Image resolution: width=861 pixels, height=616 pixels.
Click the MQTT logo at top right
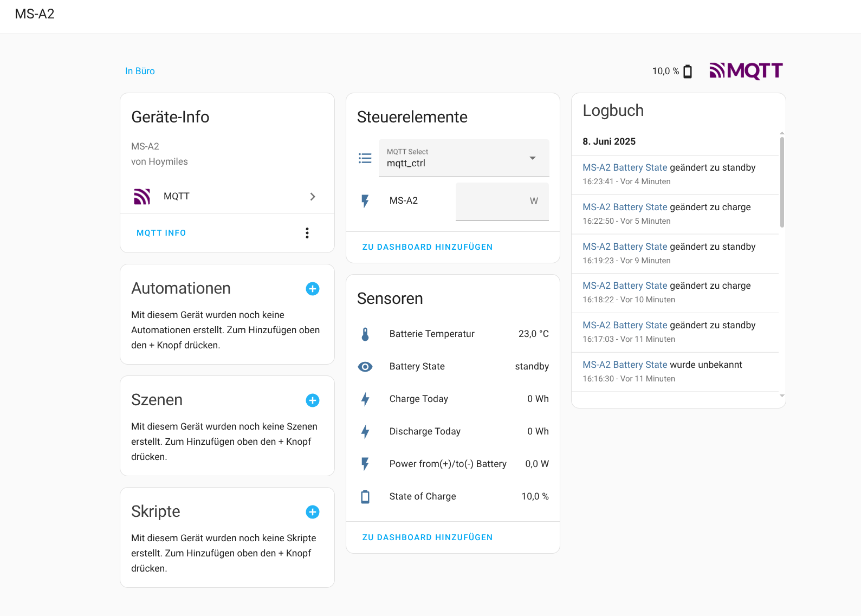[x=746, y=71]
